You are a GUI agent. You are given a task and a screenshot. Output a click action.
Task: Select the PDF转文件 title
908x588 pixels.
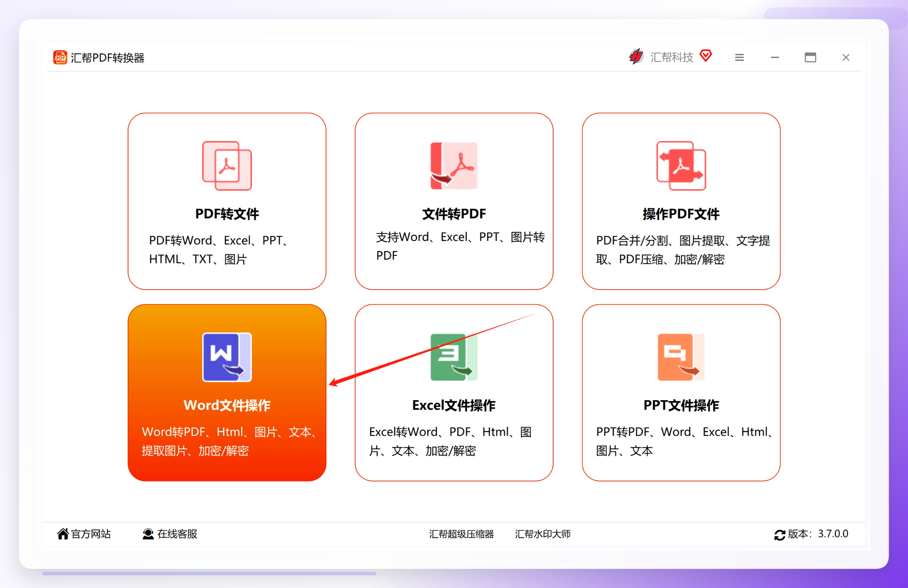pyautogui.click(x=227, y=214)
